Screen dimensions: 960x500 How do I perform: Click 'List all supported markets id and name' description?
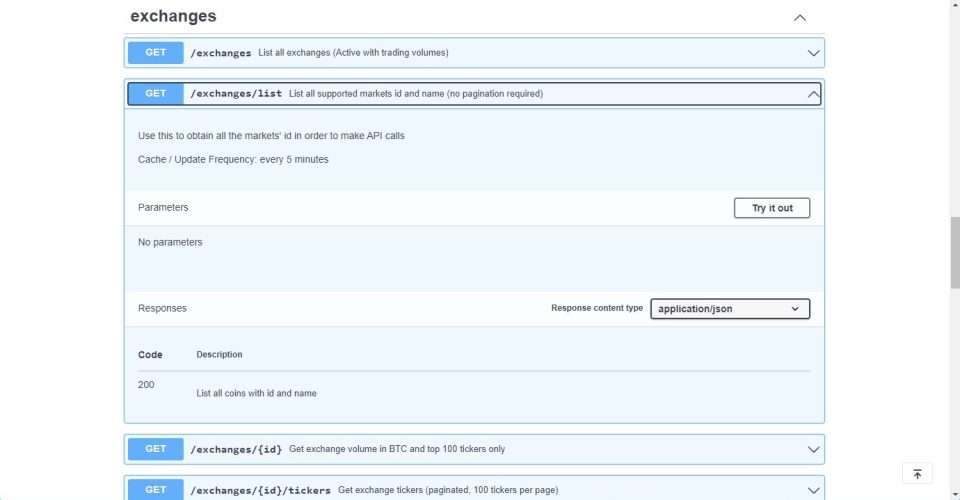[416, 94]
